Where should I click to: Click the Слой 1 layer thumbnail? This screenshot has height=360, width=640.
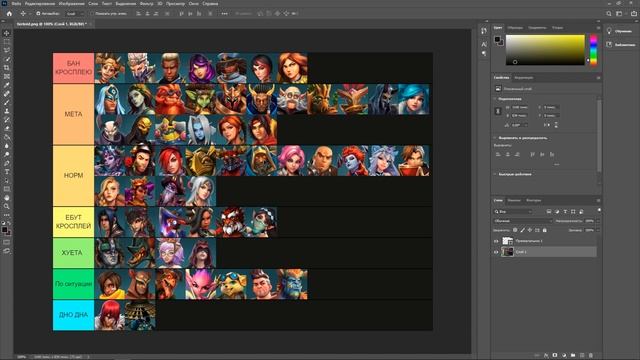point(507,252)
